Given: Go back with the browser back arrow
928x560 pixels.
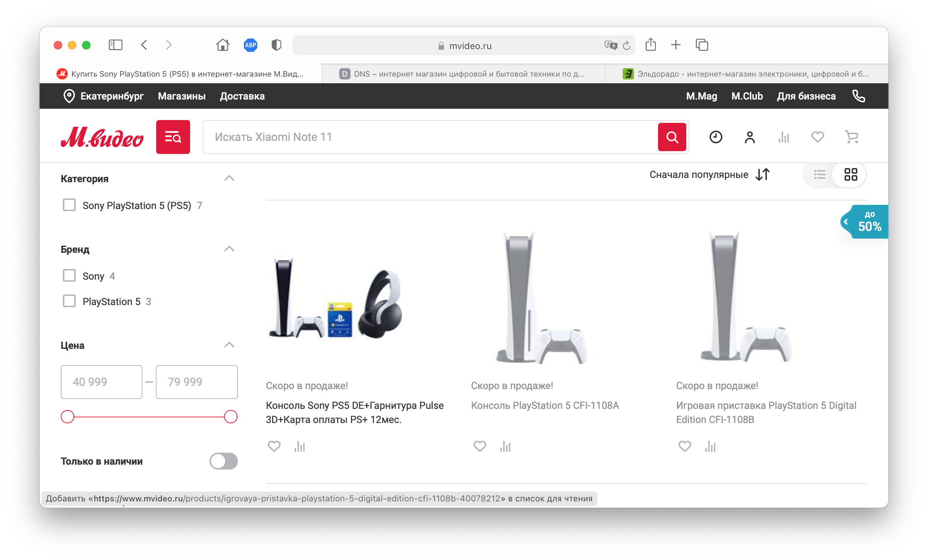Looking at the screenshot, I should coord(144,45).
